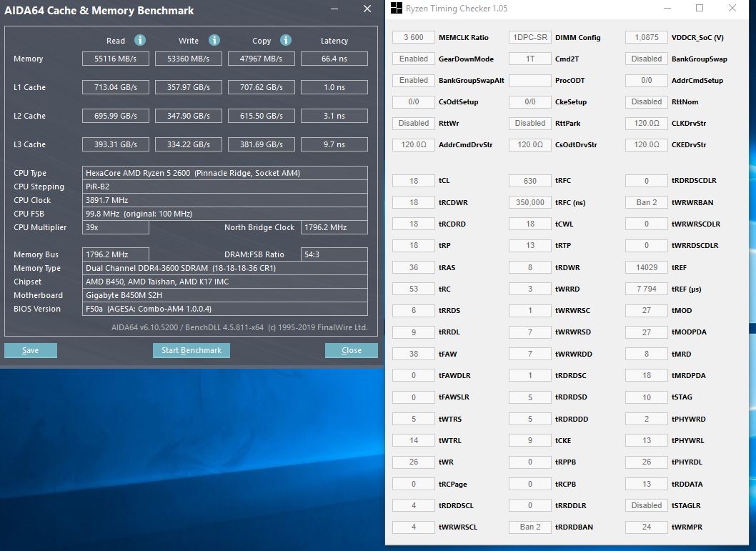Click the tRFC value 630 field
The height and width of the screenshot is (551, 756).
tap(530, 181)
